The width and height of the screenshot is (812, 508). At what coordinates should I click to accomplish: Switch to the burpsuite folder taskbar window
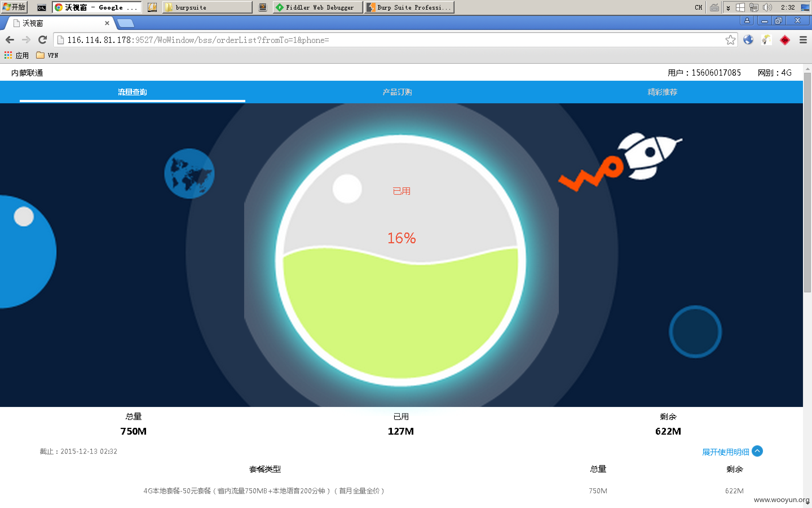tap(207, 7)
